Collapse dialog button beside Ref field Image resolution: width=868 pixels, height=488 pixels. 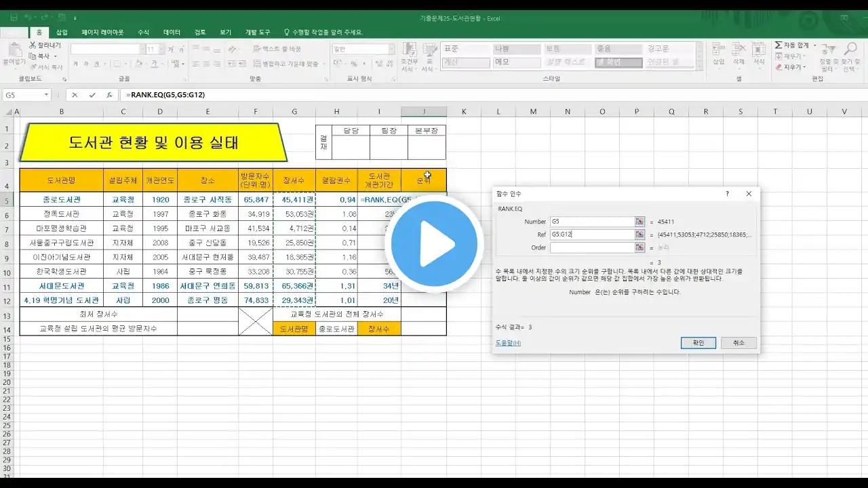click(x=639, y=235)
